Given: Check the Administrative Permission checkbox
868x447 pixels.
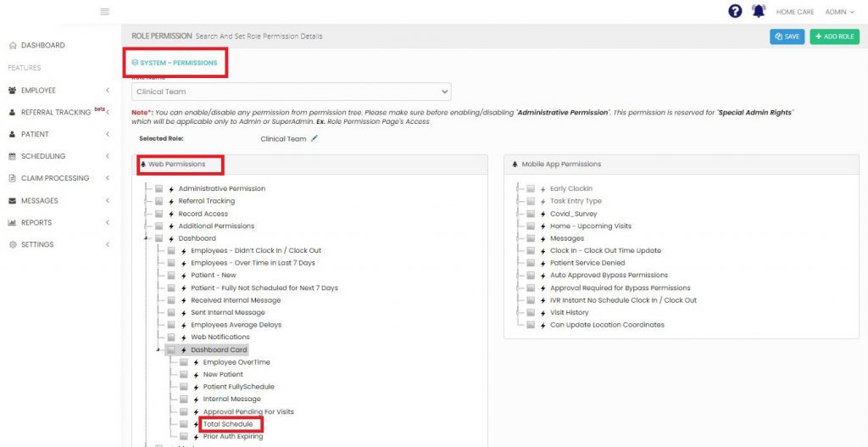Looking at the screenshot, I should pyautogui.click(x=159, y=189).
